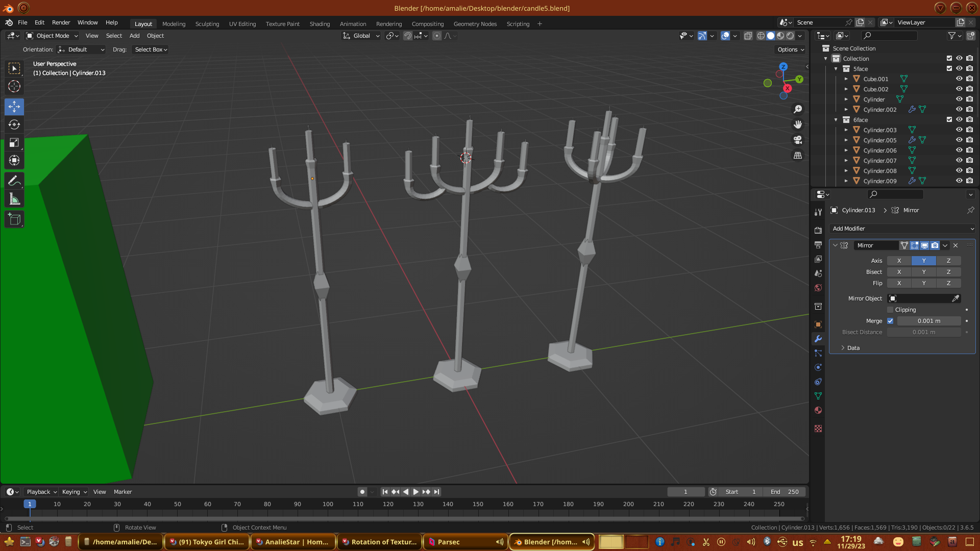Select the Measure ruler tool
Screen dimensions: 980x551
[x=14, y=199]
